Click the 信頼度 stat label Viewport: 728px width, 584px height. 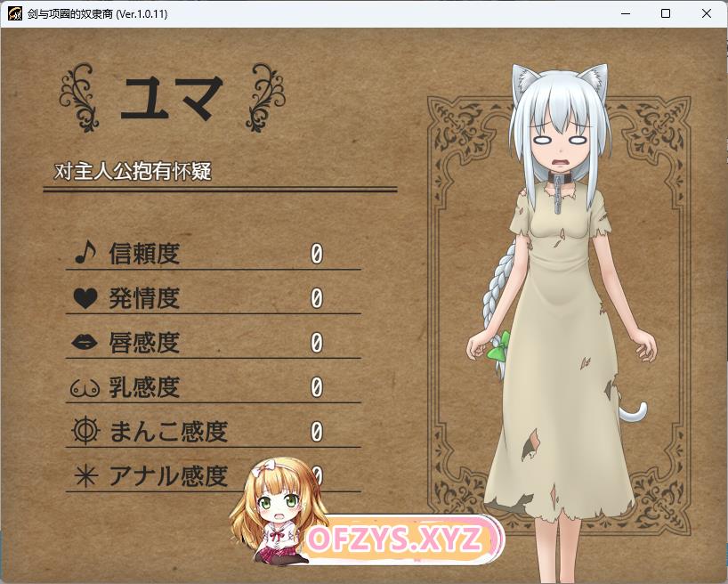tap(144, 254)
